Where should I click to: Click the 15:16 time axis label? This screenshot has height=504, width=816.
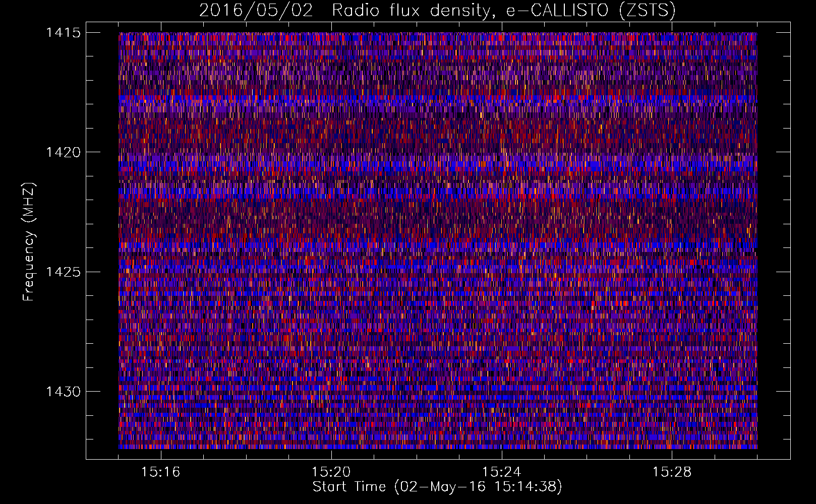(160, 472)
